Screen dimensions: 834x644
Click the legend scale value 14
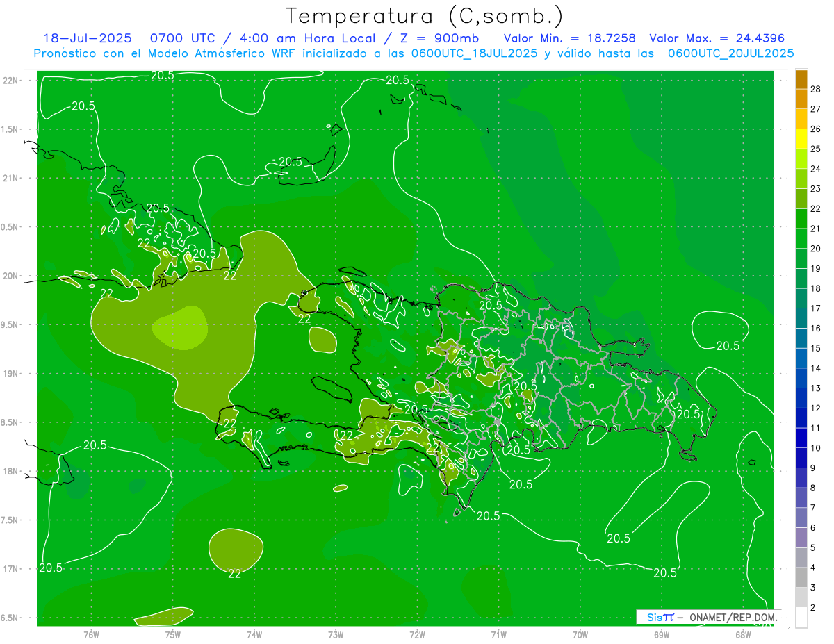816,368
